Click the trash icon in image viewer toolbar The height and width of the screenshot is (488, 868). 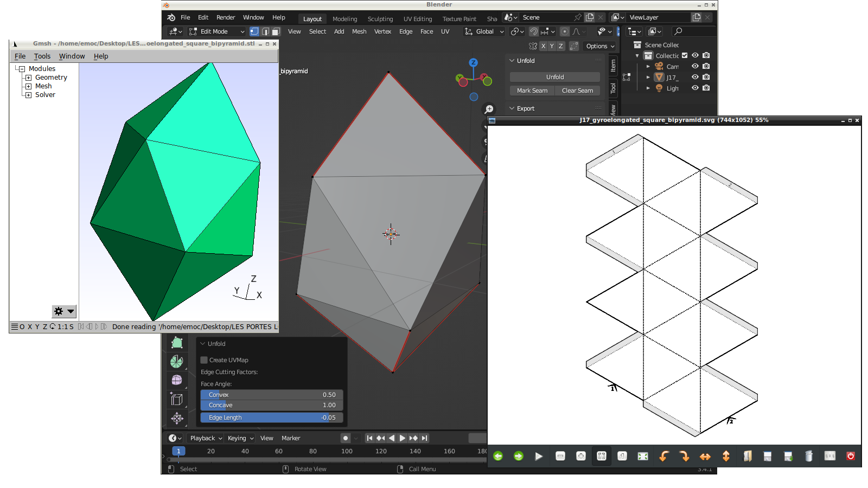click(808, 457)
